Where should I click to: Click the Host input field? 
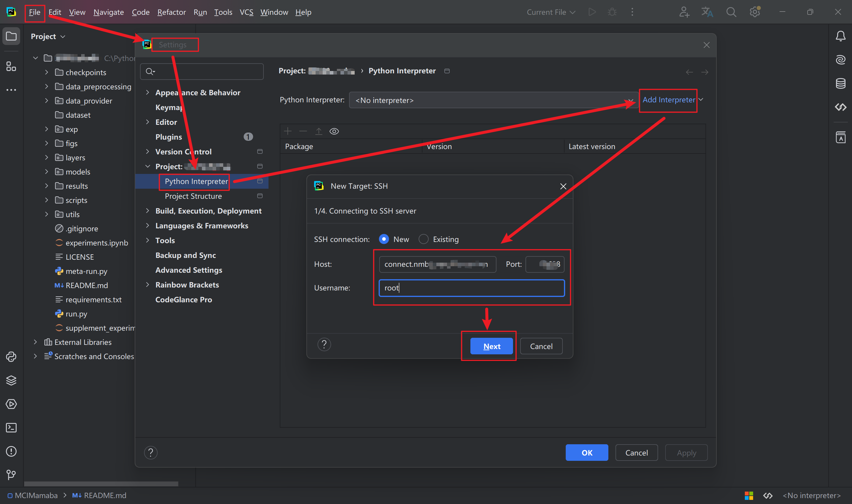click(437, 264)
